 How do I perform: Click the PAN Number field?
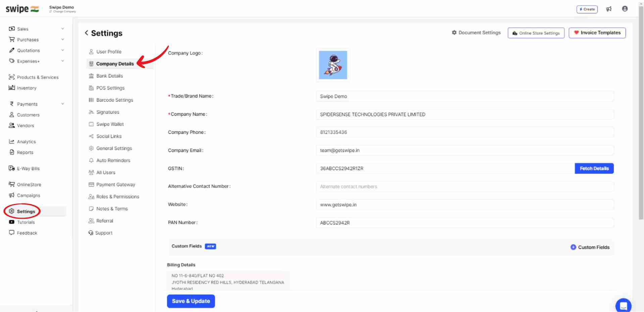465,223
